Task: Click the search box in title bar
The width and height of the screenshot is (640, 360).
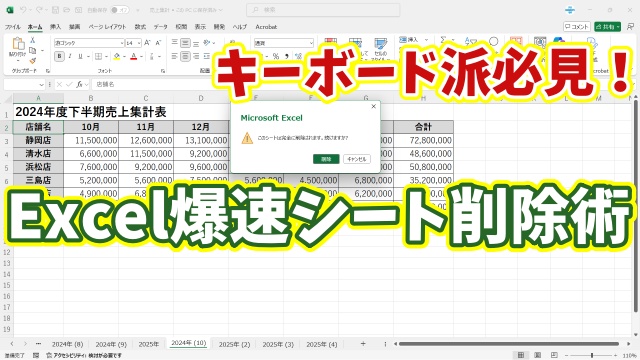Action: click(323, 10)
